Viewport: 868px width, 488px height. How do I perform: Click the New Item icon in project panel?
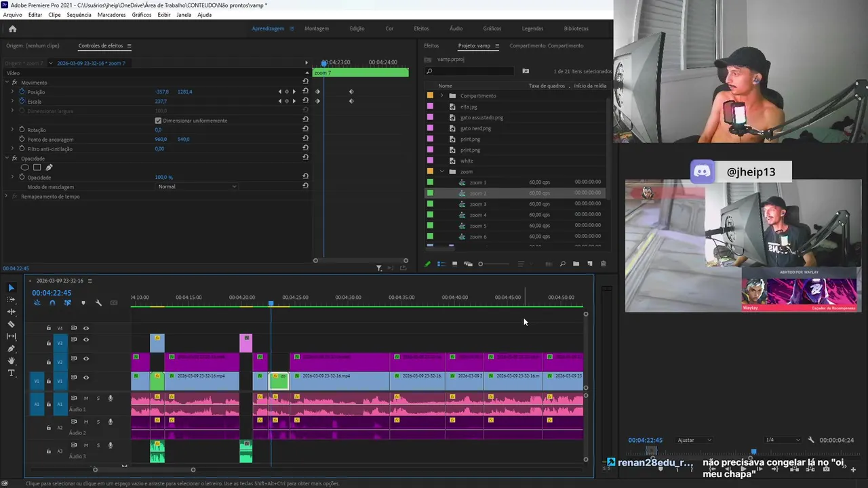coord(589,264)
